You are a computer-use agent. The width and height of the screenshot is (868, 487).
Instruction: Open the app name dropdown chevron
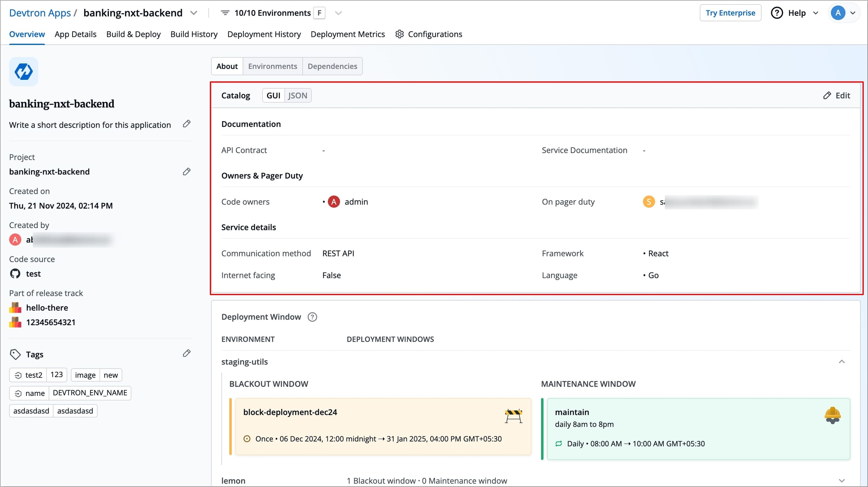click(194, 13)
